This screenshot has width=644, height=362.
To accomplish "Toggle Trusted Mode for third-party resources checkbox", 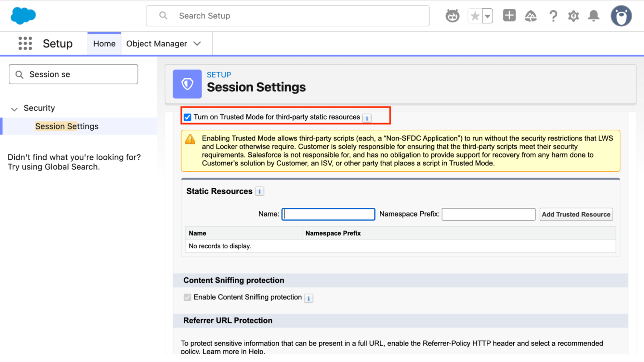I will (x=187, y=117).
